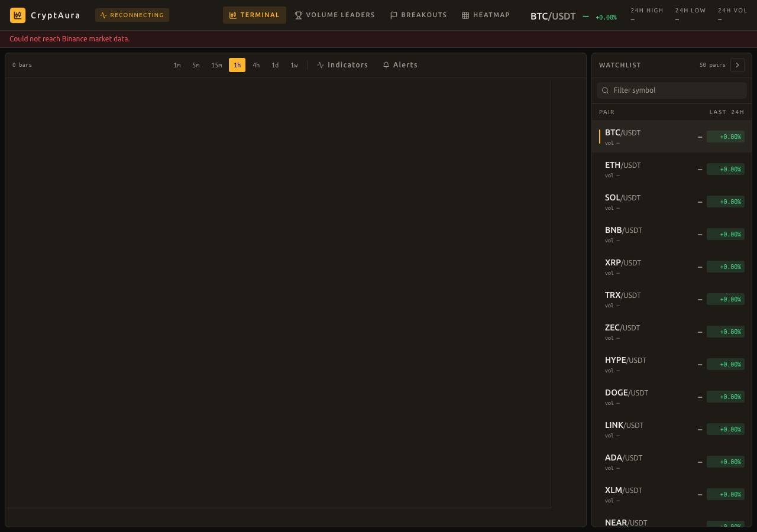Select BTC/USDT in the watchlist
Image resolution: width=757 pixels, height=532 pixels.
click(672, 137)
